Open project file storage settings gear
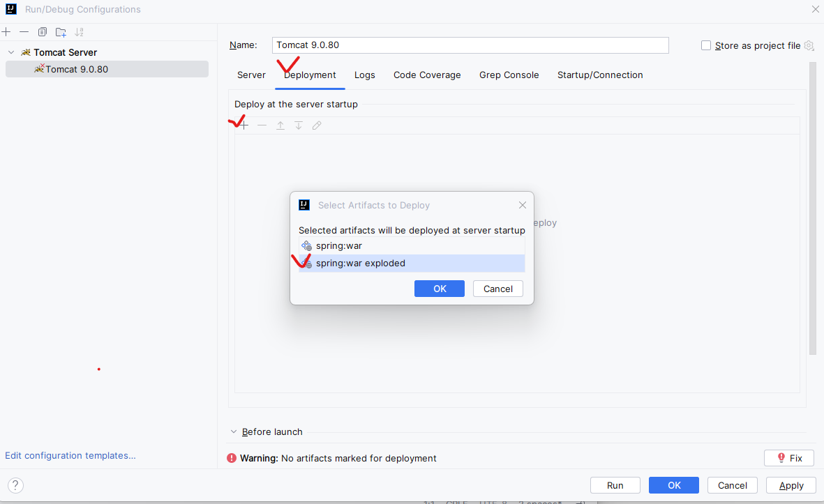Image resolution: width=824 pixels, height=504 pixels. tap(809, 46)
